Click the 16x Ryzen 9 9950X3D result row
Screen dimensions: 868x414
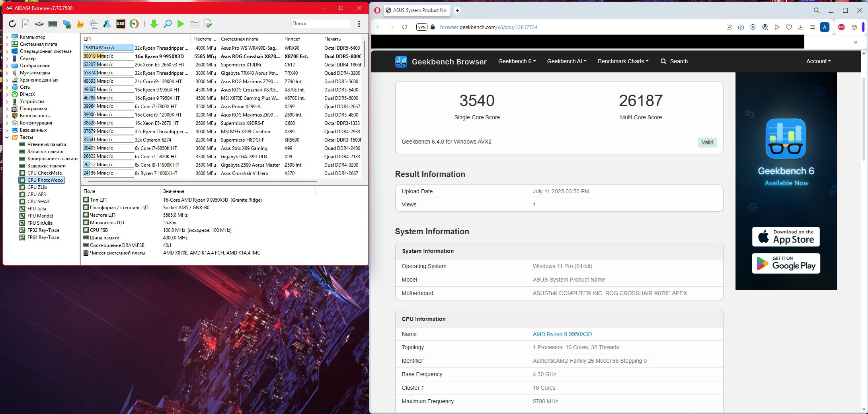[222, 56]
